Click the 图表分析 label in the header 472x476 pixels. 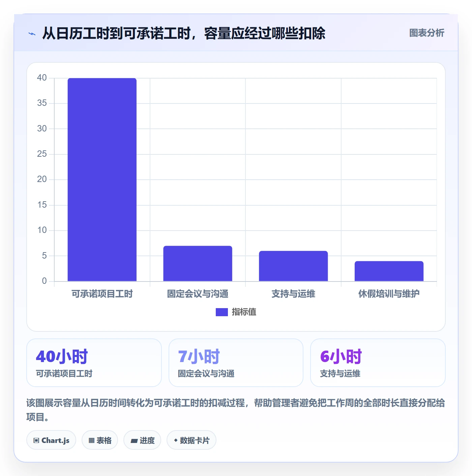tap(426, 33)
